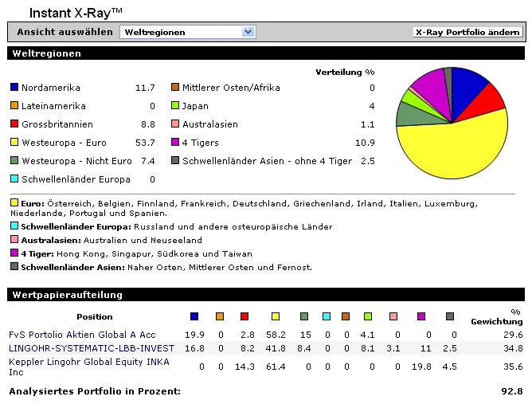Click cyan column header swatch in table
Viewport: 532px width, 408px height.
tap(327, 316)
